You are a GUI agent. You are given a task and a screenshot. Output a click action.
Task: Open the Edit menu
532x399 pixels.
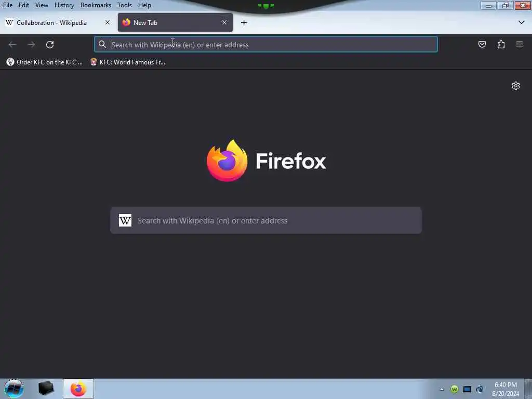[23, 5]
